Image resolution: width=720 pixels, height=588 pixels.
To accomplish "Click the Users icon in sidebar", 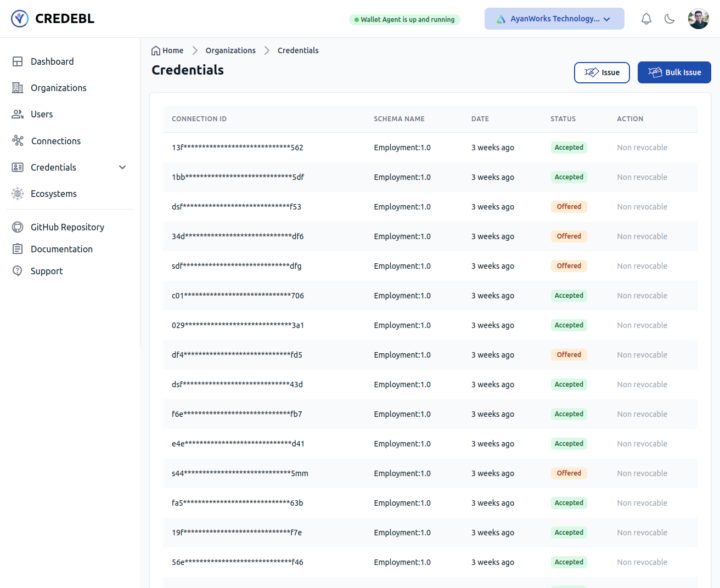I will 18,114.
